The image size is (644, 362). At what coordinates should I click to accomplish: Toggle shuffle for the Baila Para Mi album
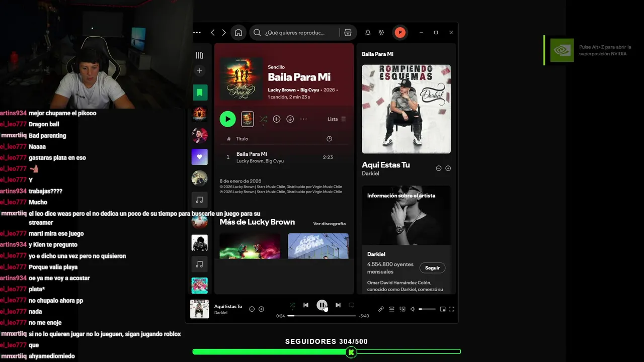click(263, 119)
